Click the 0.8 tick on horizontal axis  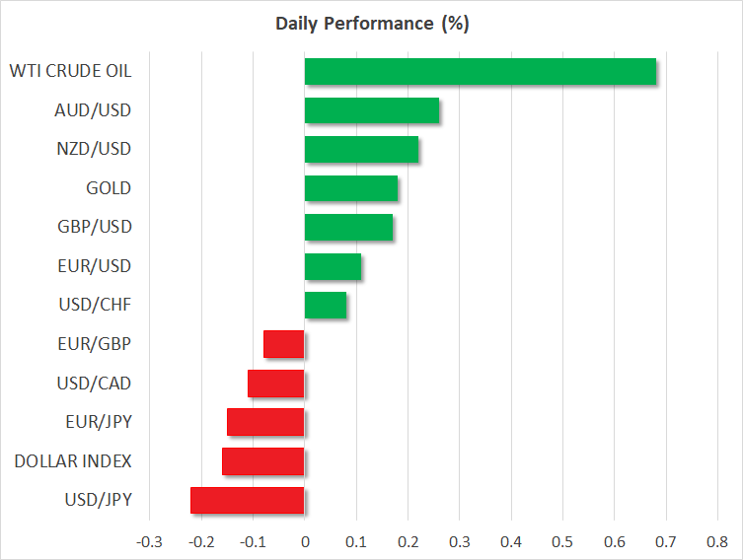(716, 541)
